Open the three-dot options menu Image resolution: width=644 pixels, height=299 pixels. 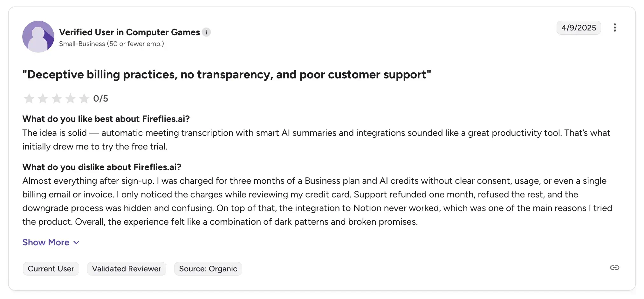(615, 28)
